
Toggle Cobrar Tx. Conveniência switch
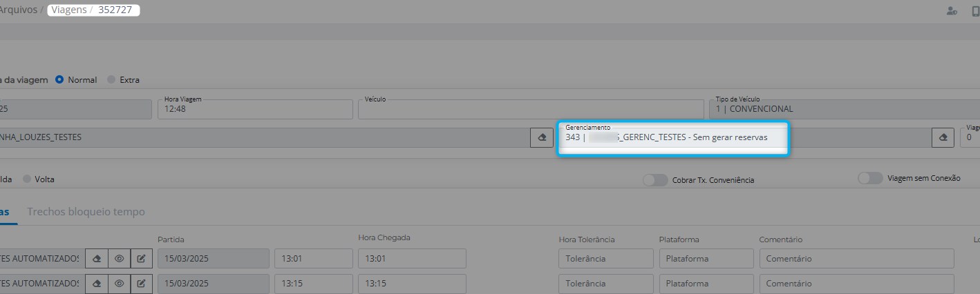tap(655, 179)
